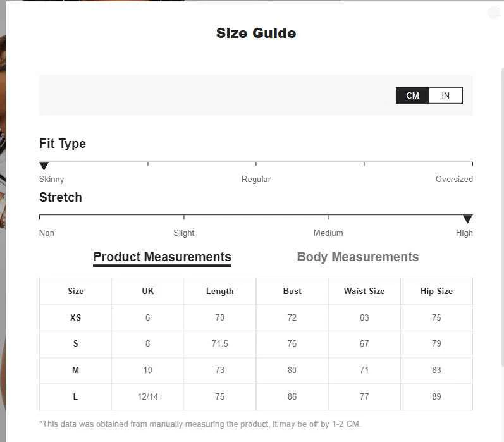Click the Length column header
Viewport: 504px width, 442px height.
tap(220, 292)
